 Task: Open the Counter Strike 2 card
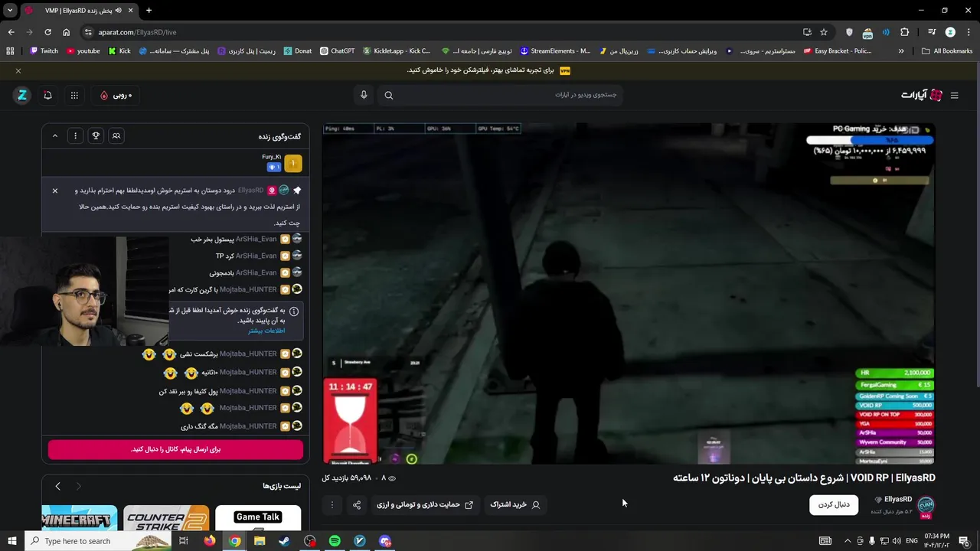click(166, 518)
